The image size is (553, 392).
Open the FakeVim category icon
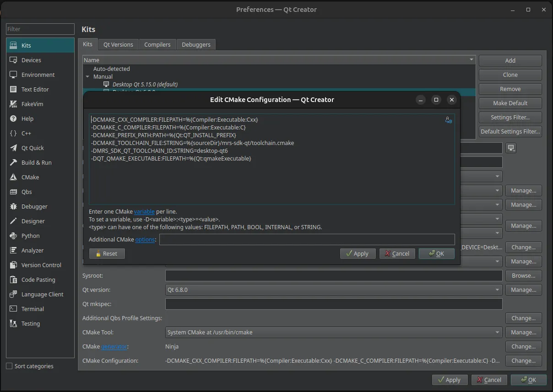pyautogui.click(x=13, y=104)
